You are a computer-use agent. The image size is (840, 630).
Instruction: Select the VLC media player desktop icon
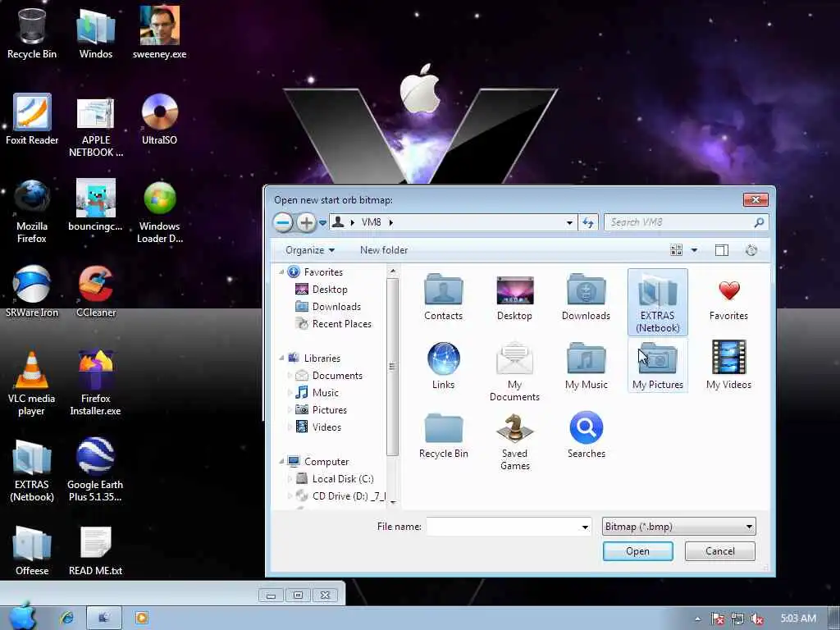click(32, 384)
